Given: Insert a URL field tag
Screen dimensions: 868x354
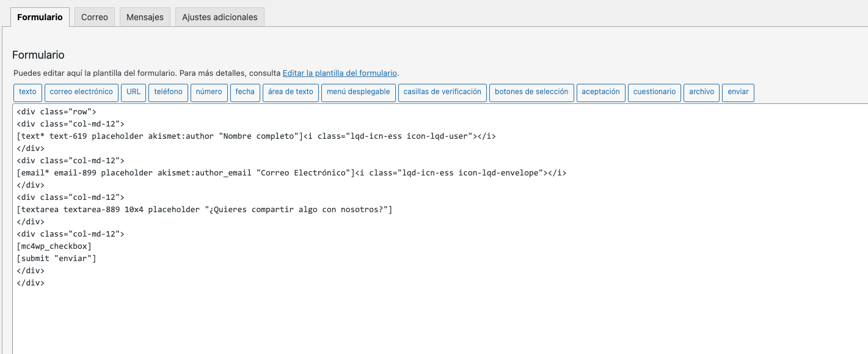Looking at the screenshot, I should [x=133, y=92].
